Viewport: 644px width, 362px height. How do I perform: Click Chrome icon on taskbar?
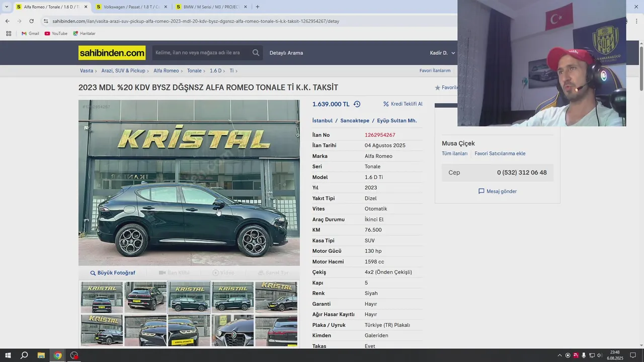[x=58, y=355]
